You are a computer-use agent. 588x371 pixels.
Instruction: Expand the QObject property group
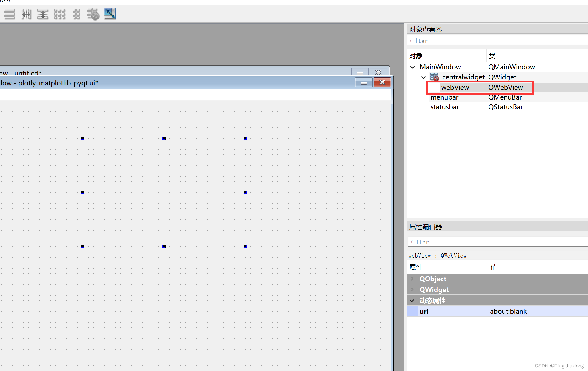[x=412, y=279]
